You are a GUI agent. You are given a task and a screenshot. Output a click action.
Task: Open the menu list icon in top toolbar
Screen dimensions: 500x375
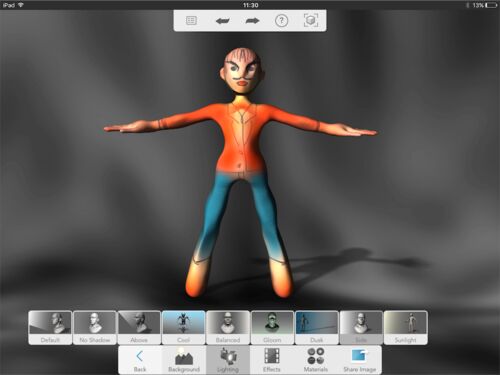click(191, 21)
